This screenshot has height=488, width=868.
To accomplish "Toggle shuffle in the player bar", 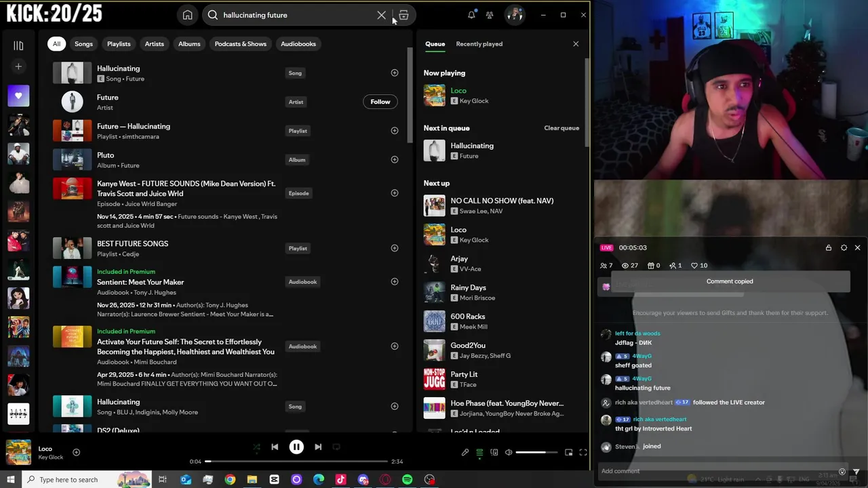I will click(256, 447).
